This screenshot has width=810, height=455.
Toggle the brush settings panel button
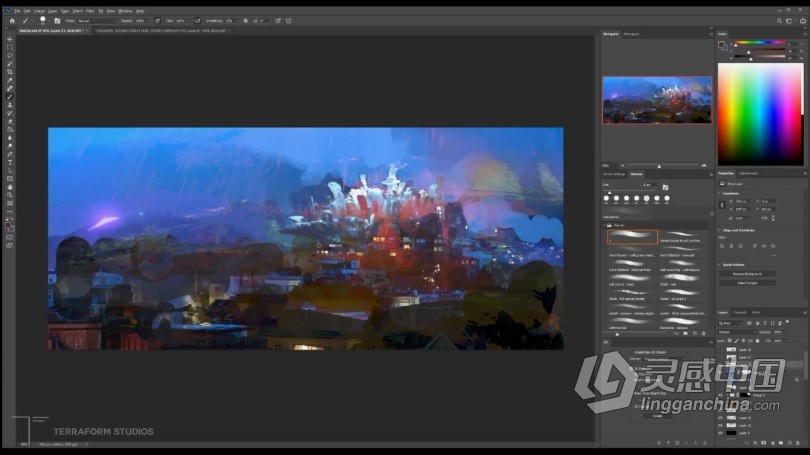[x=56, y=20]
